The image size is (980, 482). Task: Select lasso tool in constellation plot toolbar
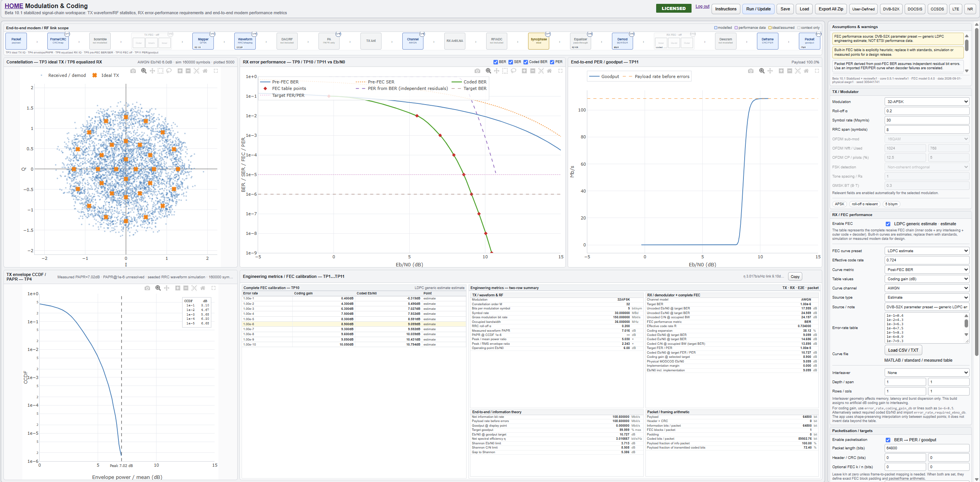(x=169, y=71)
